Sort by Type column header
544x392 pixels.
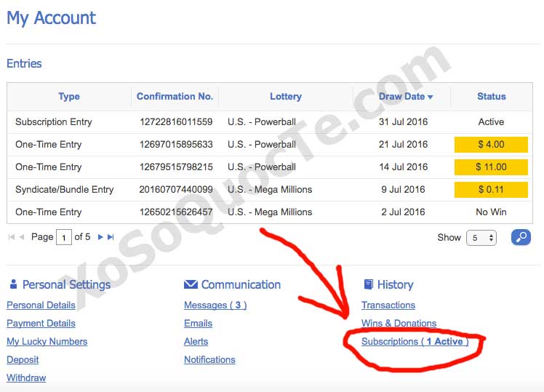pos(69,96)
